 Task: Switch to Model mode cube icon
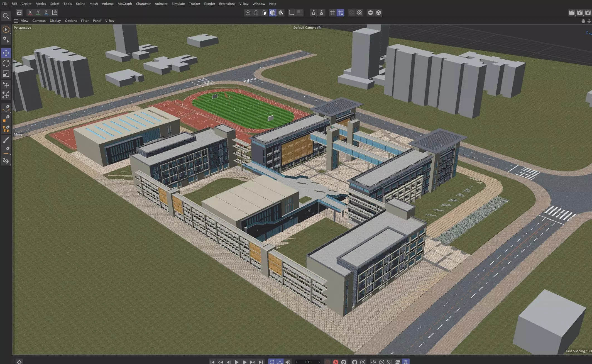[x=273, y=13]
